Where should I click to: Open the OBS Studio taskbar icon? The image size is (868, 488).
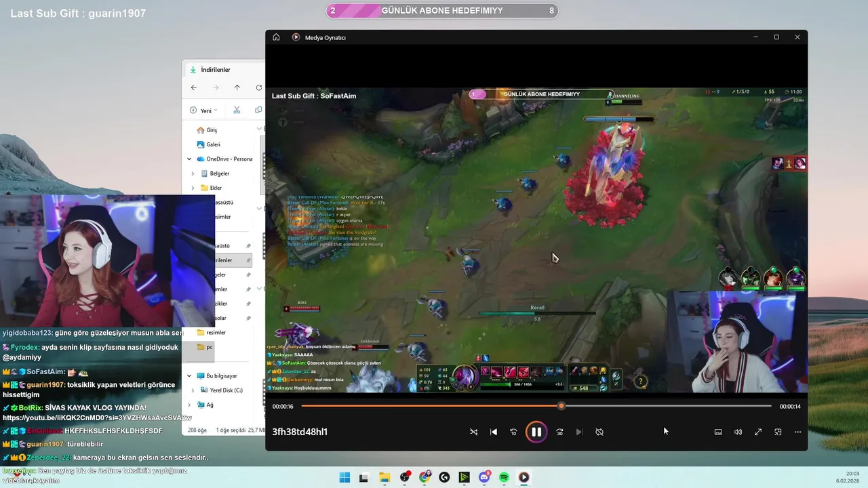[x=405, y=477]
